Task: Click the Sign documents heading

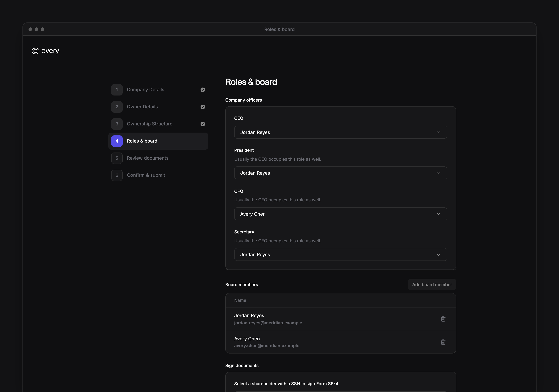Action: [242, 365]
